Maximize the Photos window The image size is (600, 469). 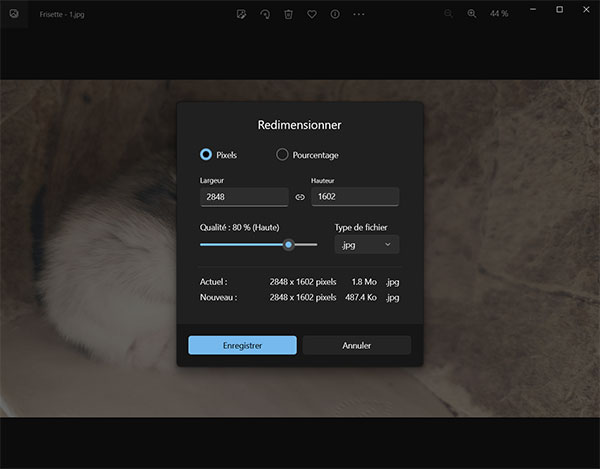559,9
